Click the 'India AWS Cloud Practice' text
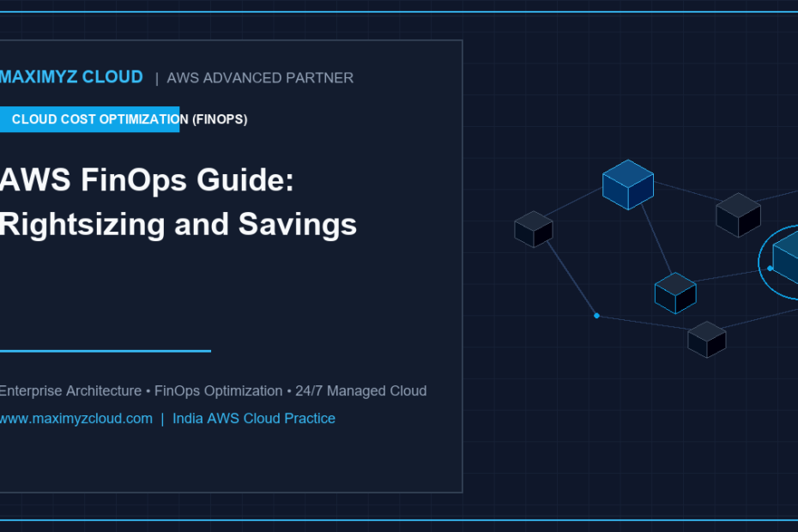Image resolution: width=798 pixels, height=532 pixels. 254,419
